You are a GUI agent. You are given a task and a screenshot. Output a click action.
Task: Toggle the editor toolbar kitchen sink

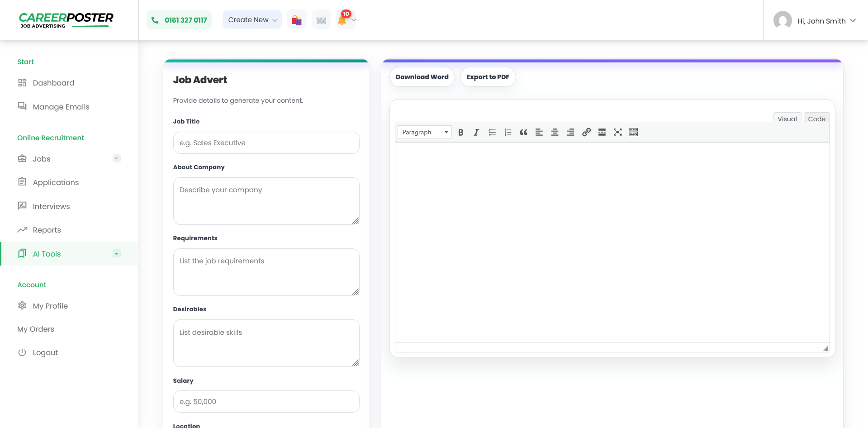click(x=633, y=132)
